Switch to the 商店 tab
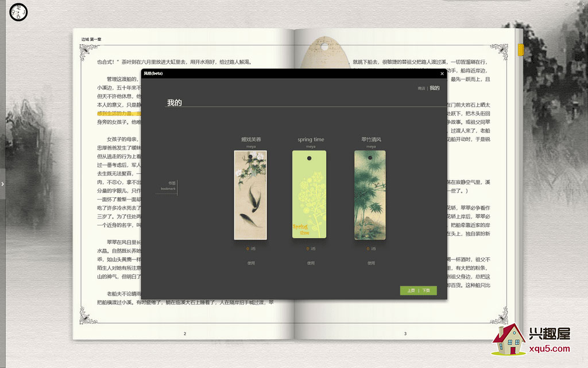The width and height of the screenshot is (588, 368). (x=421, y=89)
